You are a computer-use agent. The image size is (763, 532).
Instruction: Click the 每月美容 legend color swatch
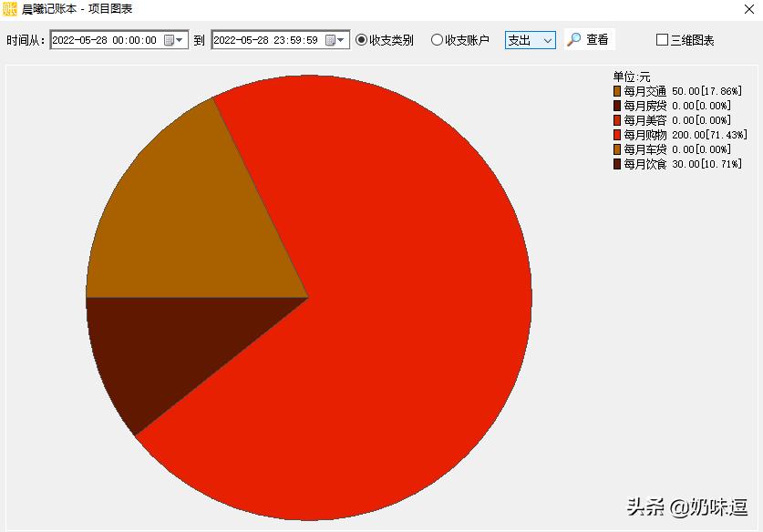[617, 120]
